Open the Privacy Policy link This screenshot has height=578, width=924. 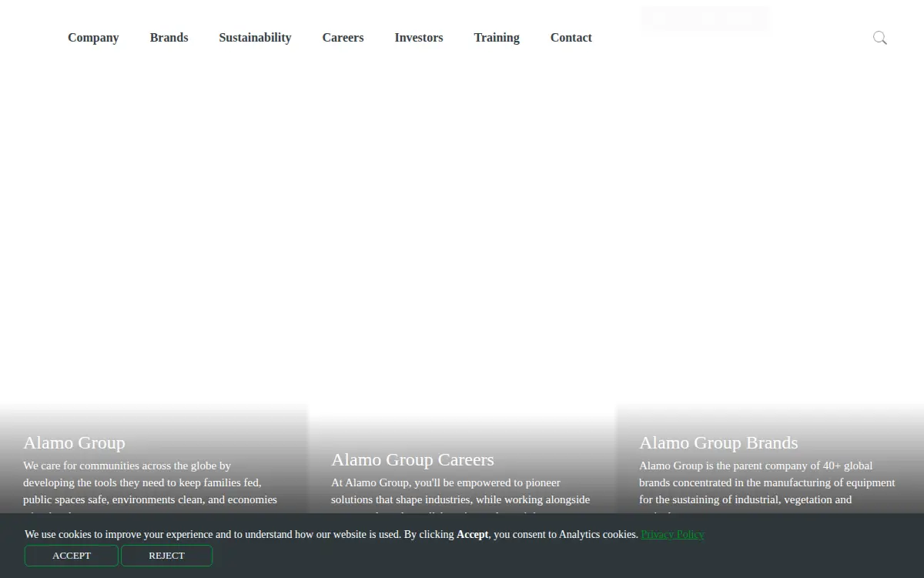[x=672, y=534]
